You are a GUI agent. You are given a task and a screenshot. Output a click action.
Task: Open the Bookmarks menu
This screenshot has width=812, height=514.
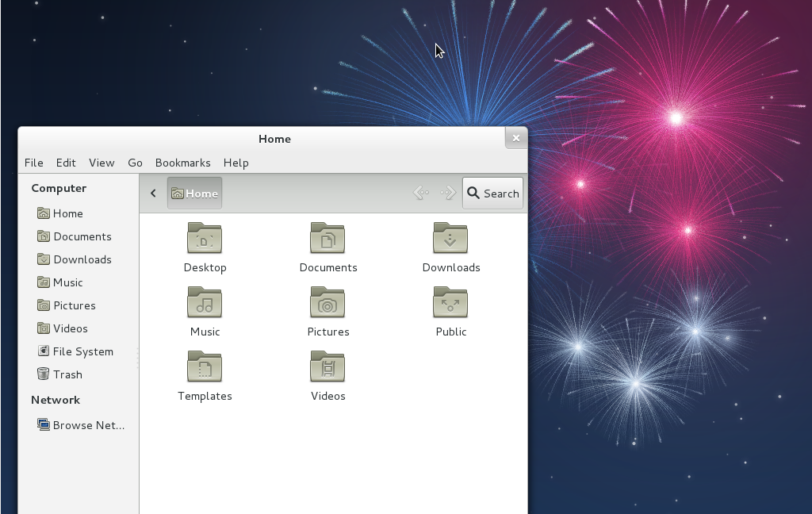182,163
